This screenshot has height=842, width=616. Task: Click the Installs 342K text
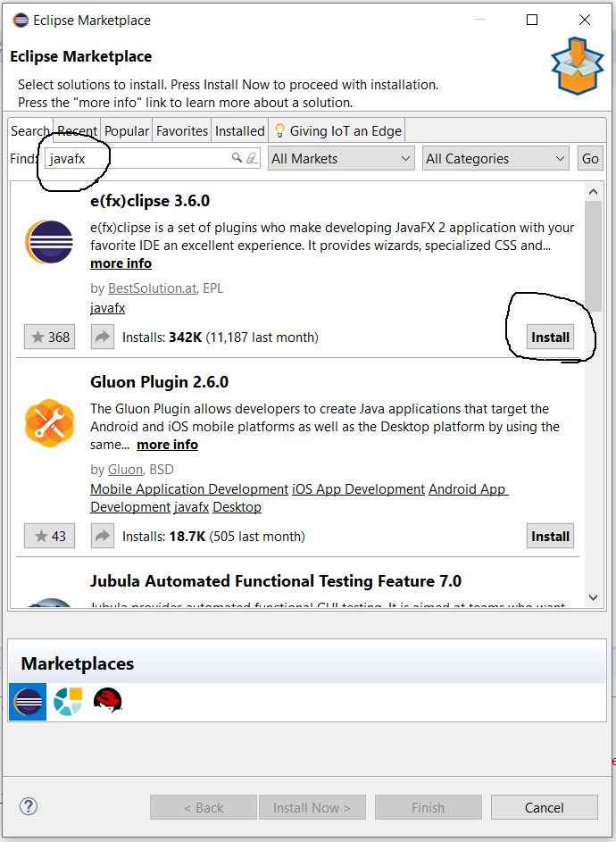(221, 338)
